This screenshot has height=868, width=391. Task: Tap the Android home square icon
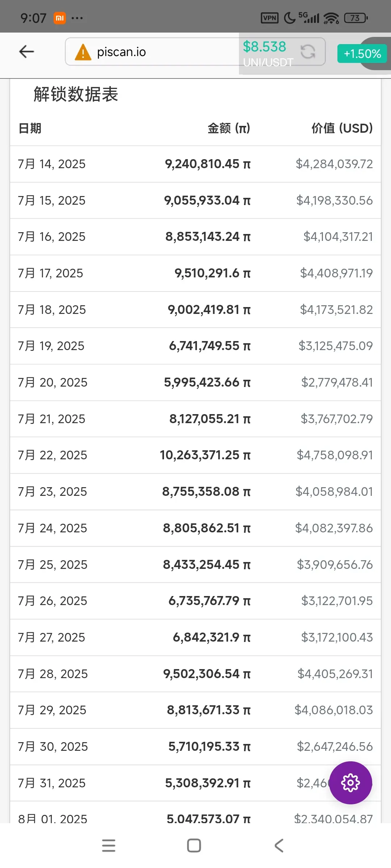click(194, 846)
